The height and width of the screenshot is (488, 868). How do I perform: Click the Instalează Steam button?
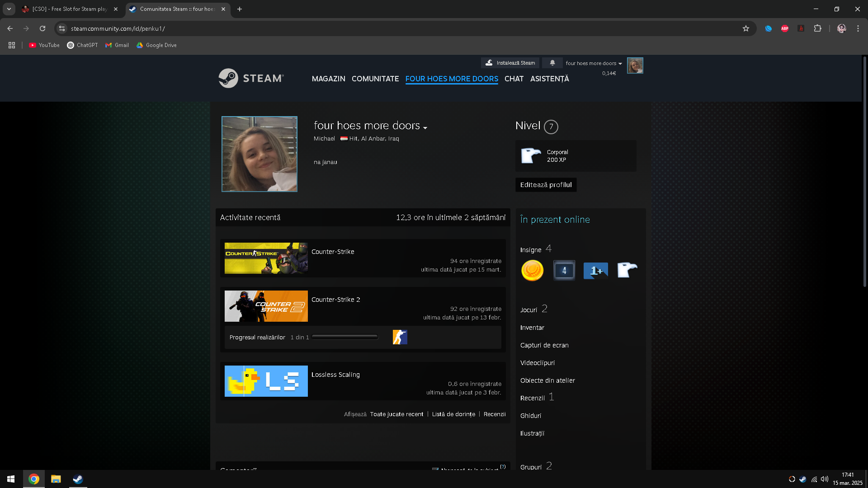510,63
